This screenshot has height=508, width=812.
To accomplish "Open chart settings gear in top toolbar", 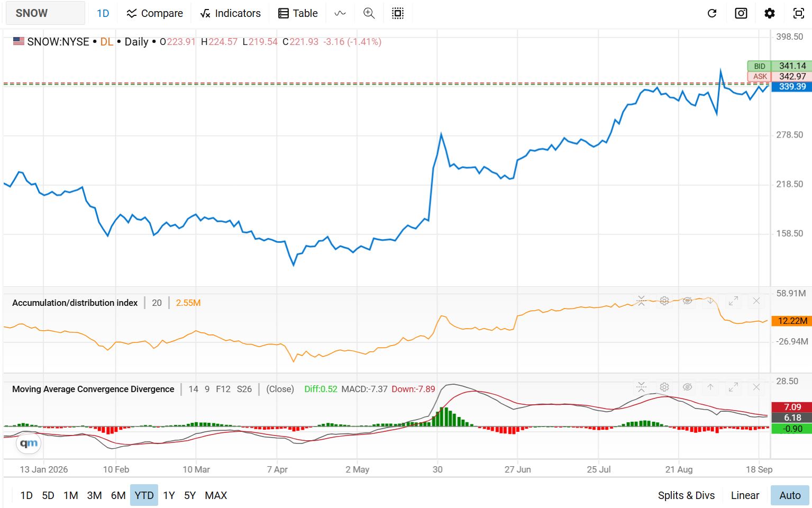I will tap(770, 13).
